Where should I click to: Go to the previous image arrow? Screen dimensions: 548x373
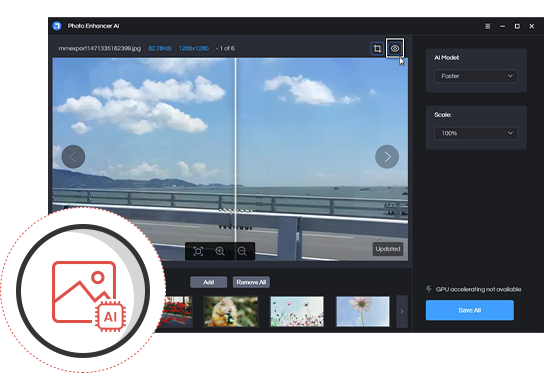click(x=73, y=157)
